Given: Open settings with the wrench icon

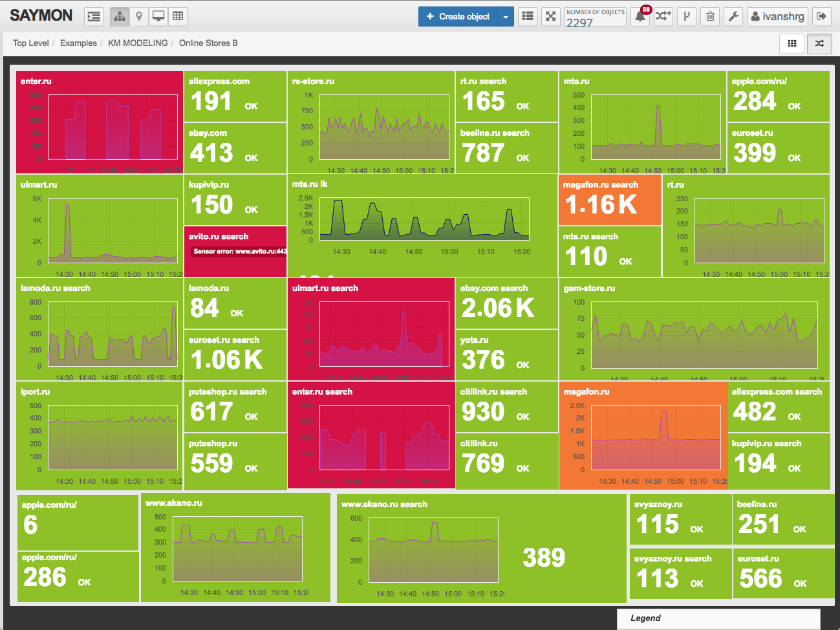Looking at the screenshot, I should (733, 17).
